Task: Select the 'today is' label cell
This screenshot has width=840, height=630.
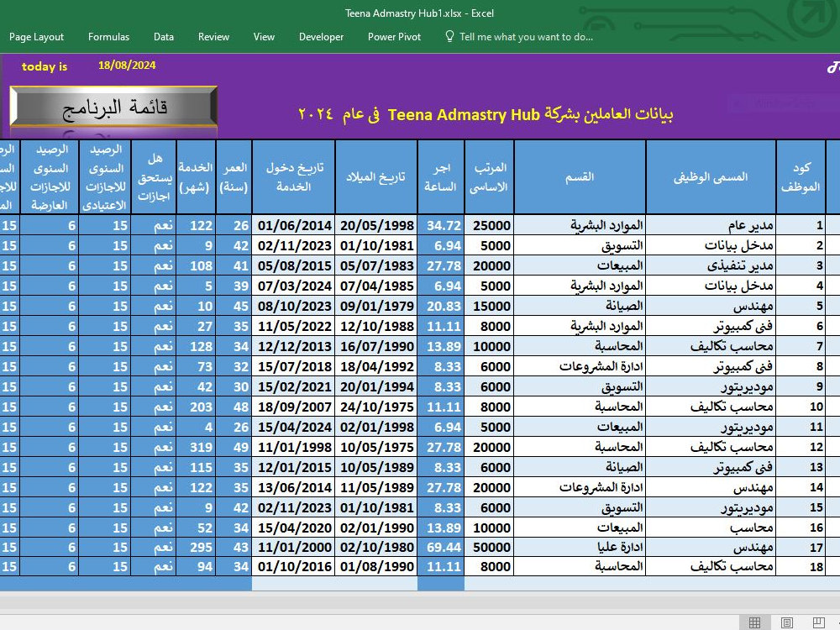Action: pyautogui.click(x=45, y=66)
